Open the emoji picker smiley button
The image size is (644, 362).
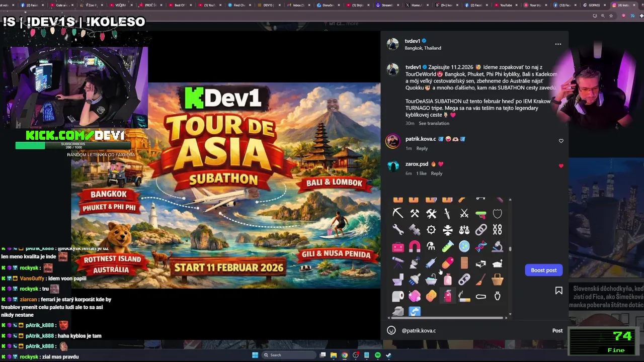(x=391, y=330)
